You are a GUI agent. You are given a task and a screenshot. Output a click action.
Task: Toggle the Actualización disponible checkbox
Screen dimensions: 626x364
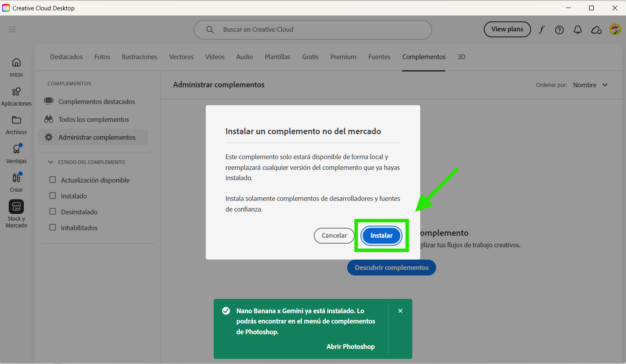(52, 180)
